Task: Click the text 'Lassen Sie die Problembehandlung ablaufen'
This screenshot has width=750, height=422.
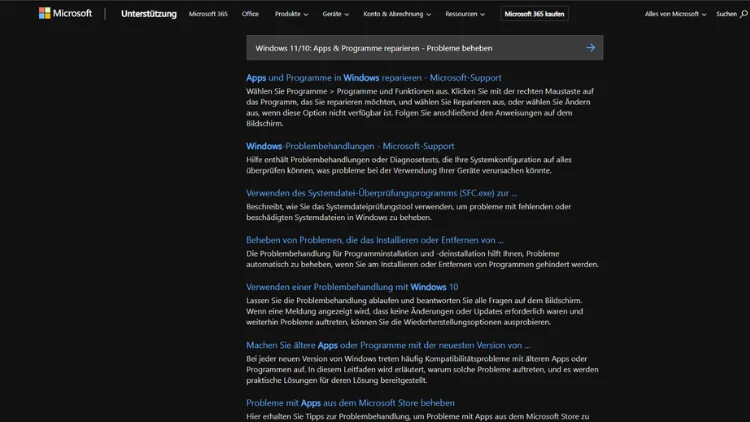Action: point(323,300)
